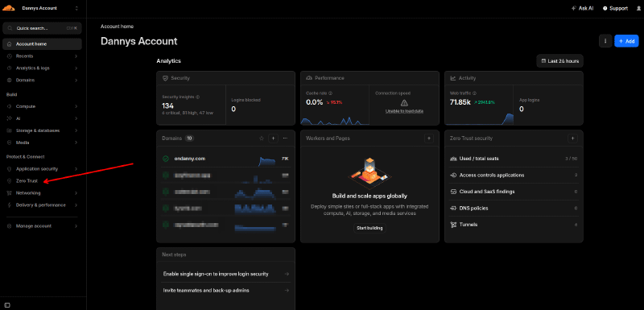Click the Tunnels row icon
Image resolution: width=644 pixels, height=310 pixels.
[x=453, y=225]
